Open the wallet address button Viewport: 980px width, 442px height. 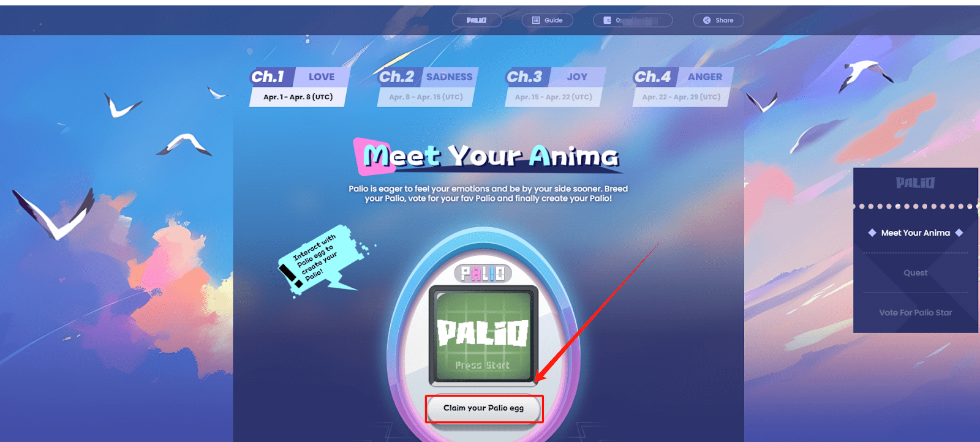633,20
